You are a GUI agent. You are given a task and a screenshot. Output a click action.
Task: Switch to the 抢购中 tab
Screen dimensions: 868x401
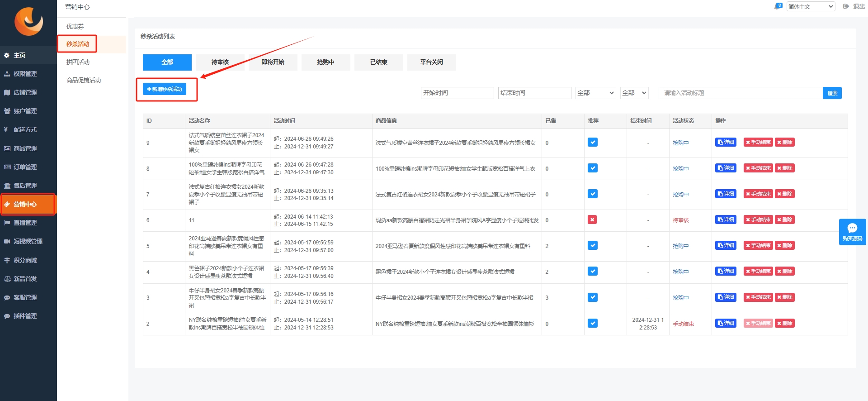(x=326, y=62)
